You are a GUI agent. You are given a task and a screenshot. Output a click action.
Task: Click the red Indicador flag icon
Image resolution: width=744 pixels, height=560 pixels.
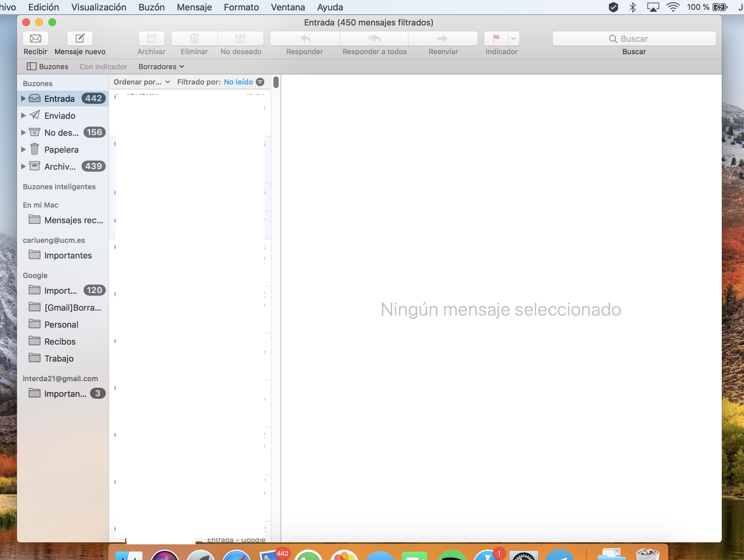click(x=496, y=39)
